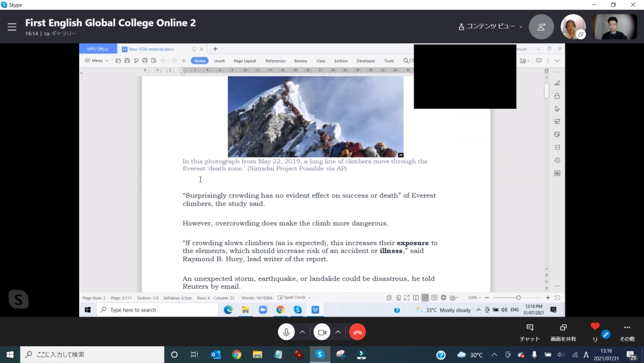The height and width of the screenshot is (363, 644).
Task: Click the ギャラリー gallery label
Action: tap(63, 34)
